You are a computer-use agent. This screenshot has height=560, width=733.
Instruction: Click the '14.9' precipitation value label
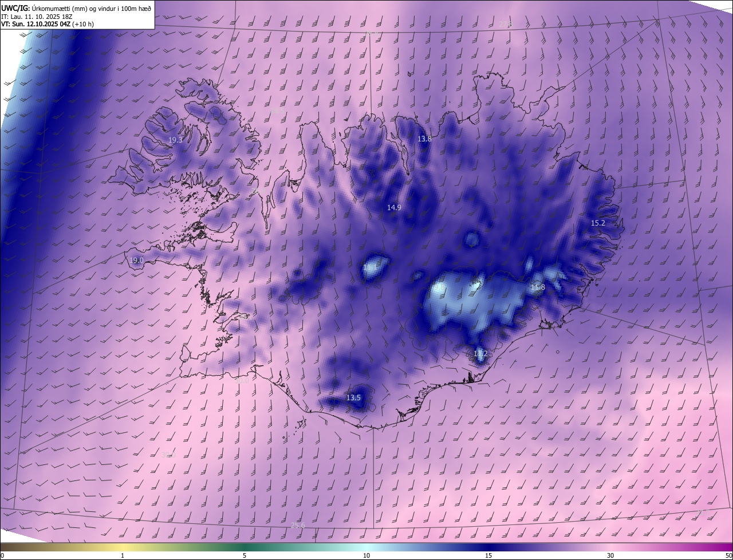point(394,207)
